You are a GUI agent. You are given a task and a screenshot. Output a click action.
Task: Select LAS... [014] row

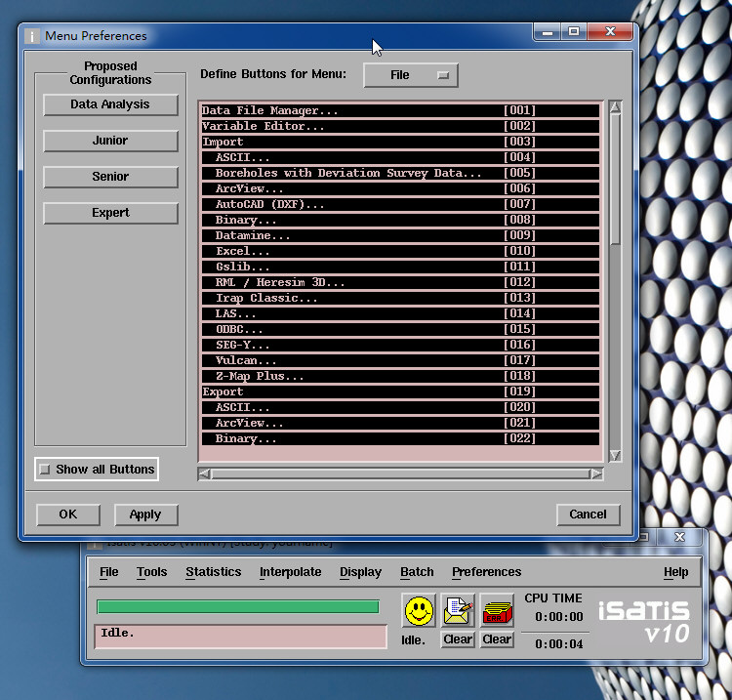400,313
